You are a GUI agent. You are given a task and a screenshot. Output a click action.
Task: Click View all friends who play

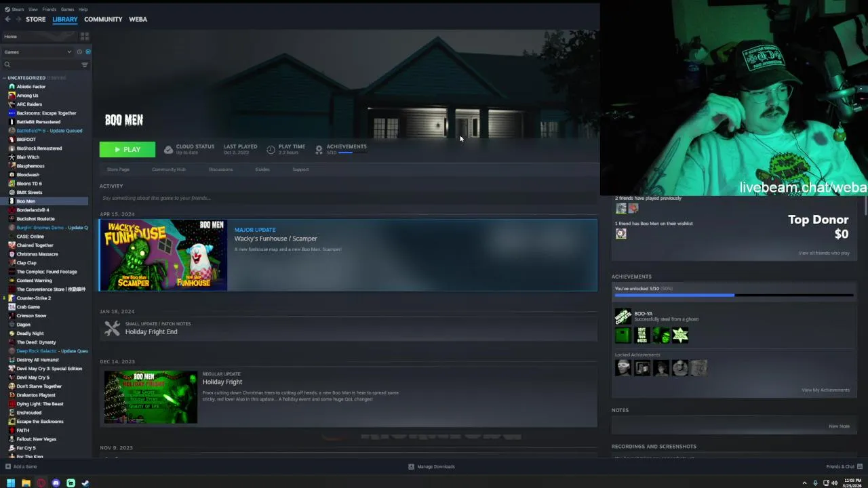click(x=824, y=253)
